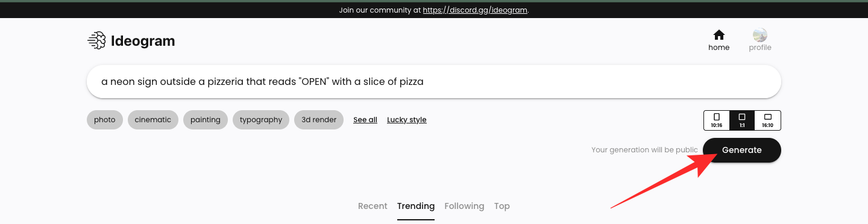Select the 10:16 portrait aspect ratio
Viewport: 868px width, 224px height.
tap(717, 120)
